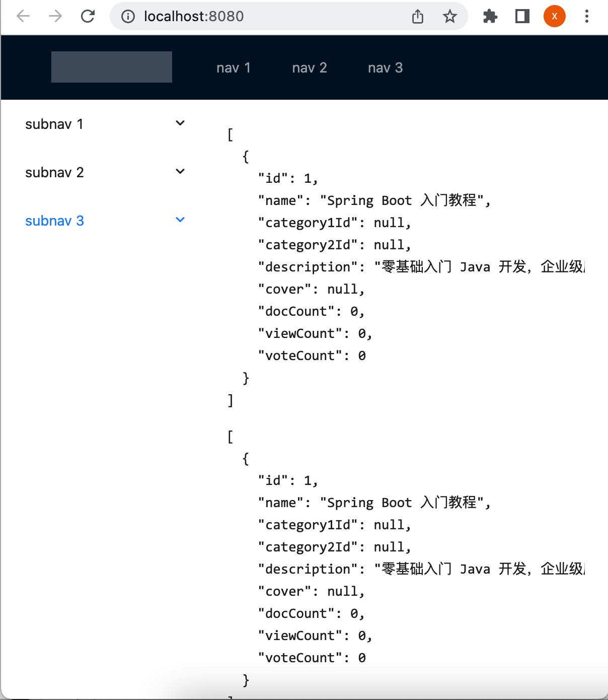The width and height of the screenshot is (608, 700).
Task: Select the nav 1 menu item
Action: 234,67
